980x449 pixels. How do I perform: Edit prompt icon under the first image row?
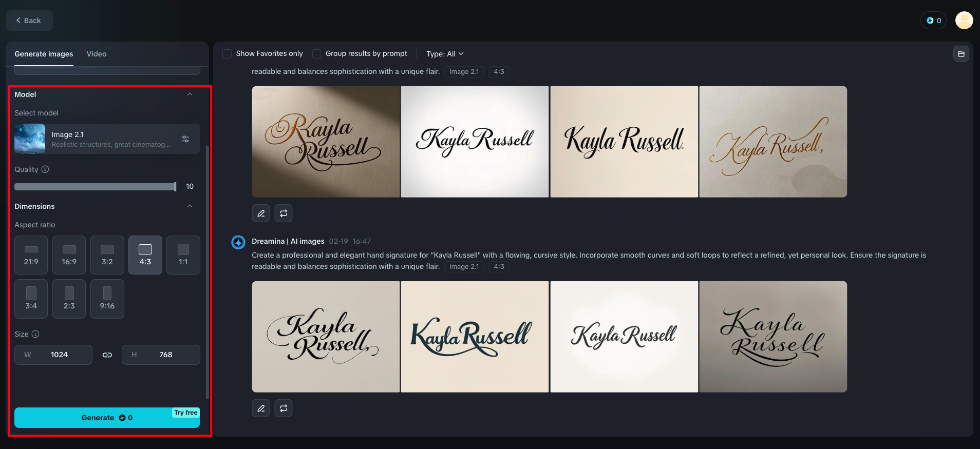point(261,213)
